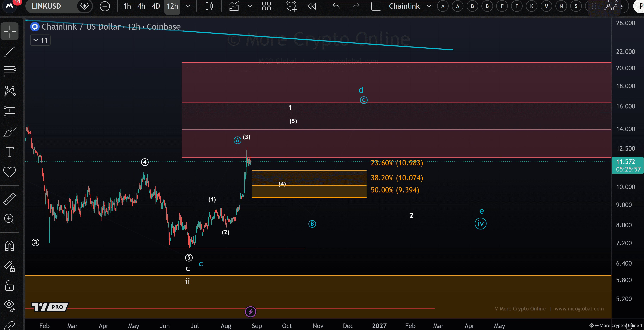This screenshot has height=330, width=644.
Task: Click the zoom in magnifier tool
Action: 10,219
